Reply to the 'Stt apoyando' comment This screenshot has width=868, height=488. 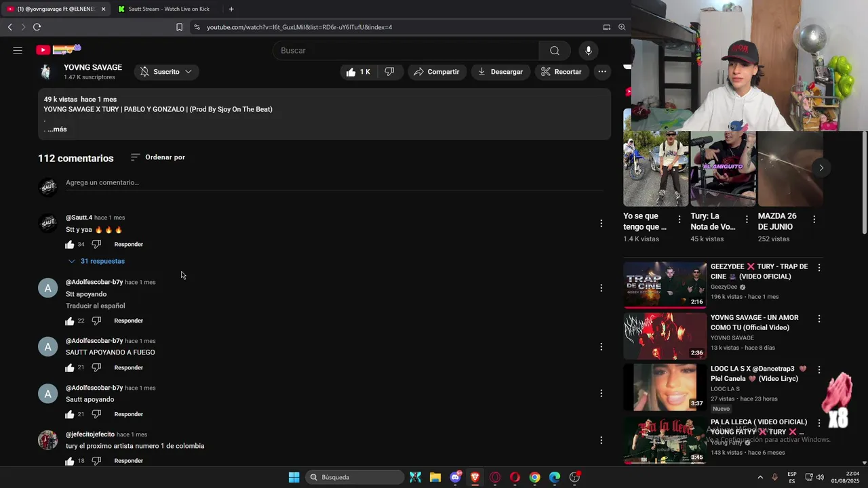click(129, 321)
